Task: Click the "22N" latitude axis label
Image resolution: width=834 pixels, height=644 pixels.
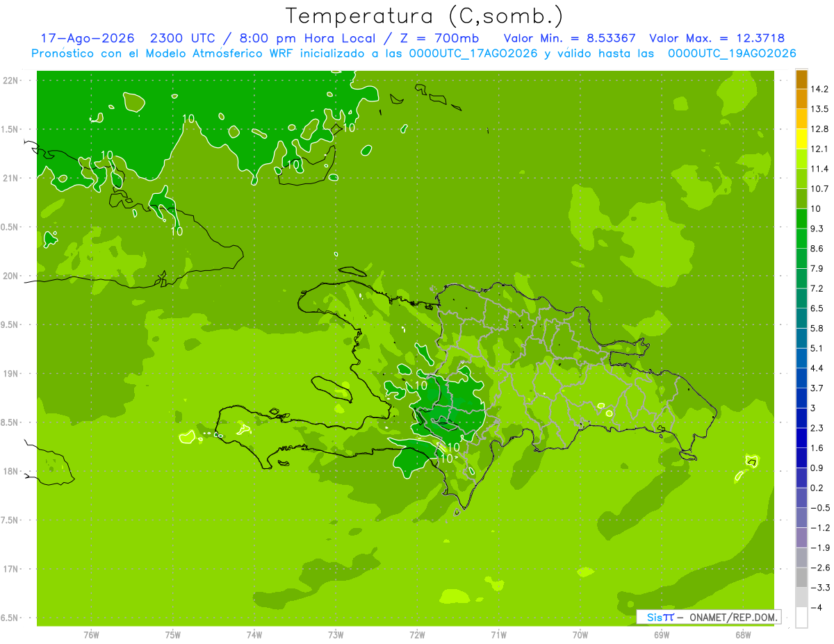Action: coord(11,81)
